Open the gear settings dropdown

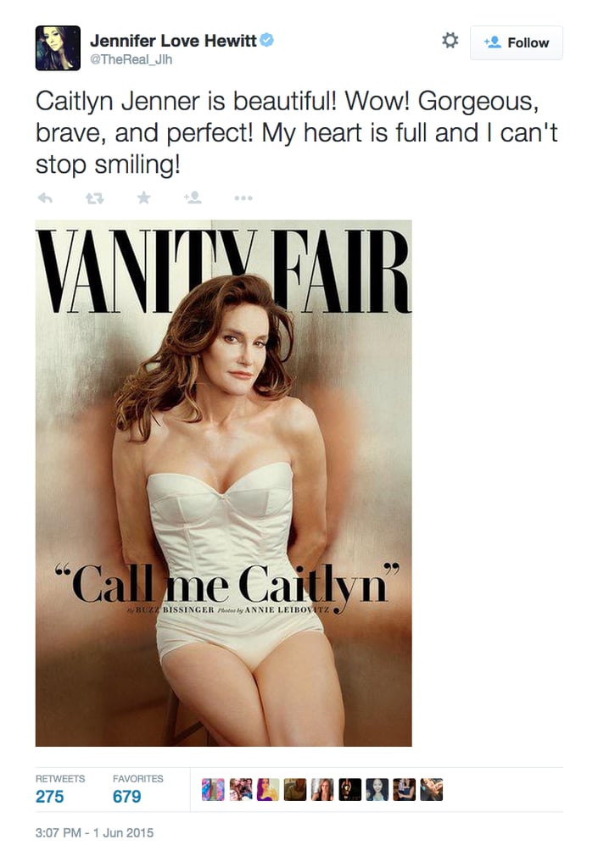pos(450,41)
